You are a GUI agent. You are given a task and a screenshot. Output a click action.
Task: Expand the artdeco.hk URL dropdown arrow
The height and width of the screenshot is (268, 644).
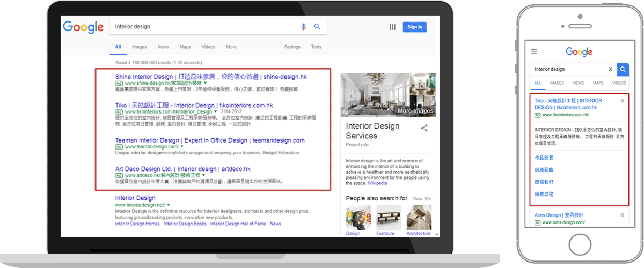click(204, 175)
